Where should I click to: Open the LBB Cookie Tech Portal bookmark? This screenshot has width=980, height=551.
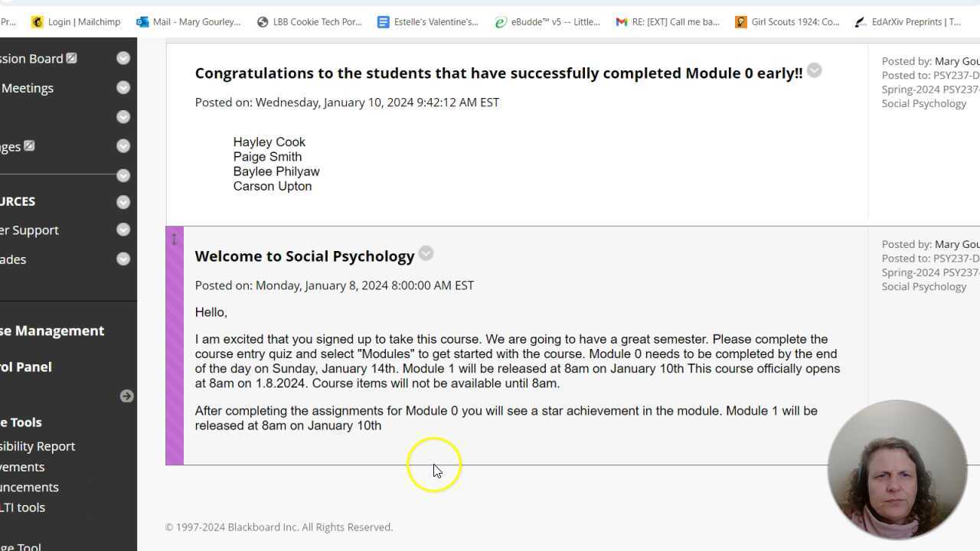(309, 22)
